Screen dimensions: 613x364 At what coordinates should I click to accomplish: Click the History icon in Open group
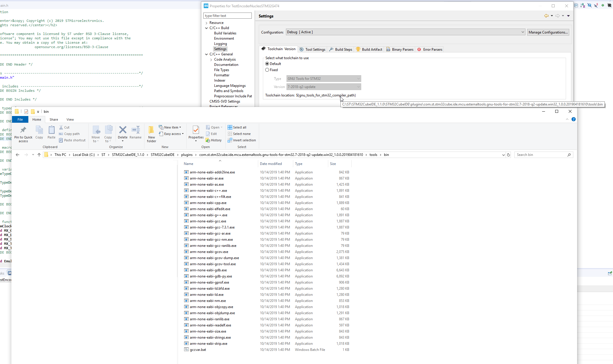[x=208, y=140]
